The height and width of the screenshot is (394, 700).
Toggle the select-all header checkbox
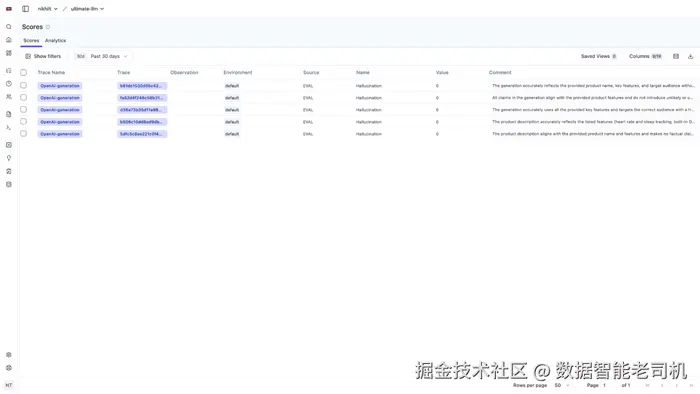[x=24, y=72]
